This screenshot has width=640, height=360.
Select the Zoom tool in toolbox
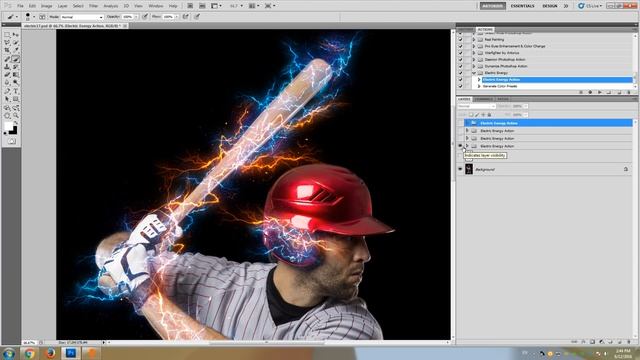click(x=16, y=116)
